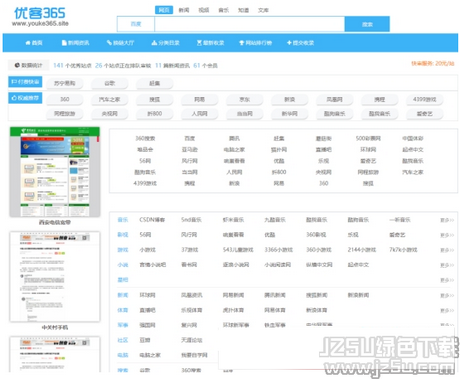Open 电脑之家 in the site grid
Image resolution: width=460 pixels, height=379 pixels.
tap(234, 150)
